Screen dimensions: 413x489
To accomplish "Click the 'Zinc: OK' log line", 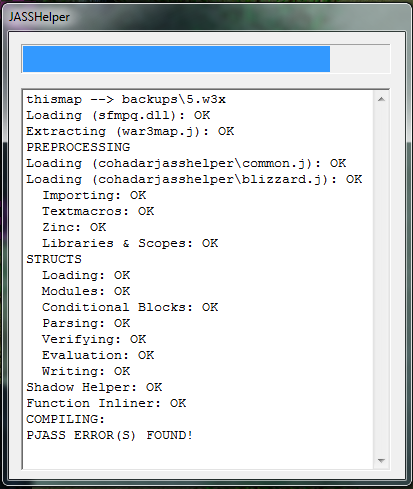I will pos(74,227).
